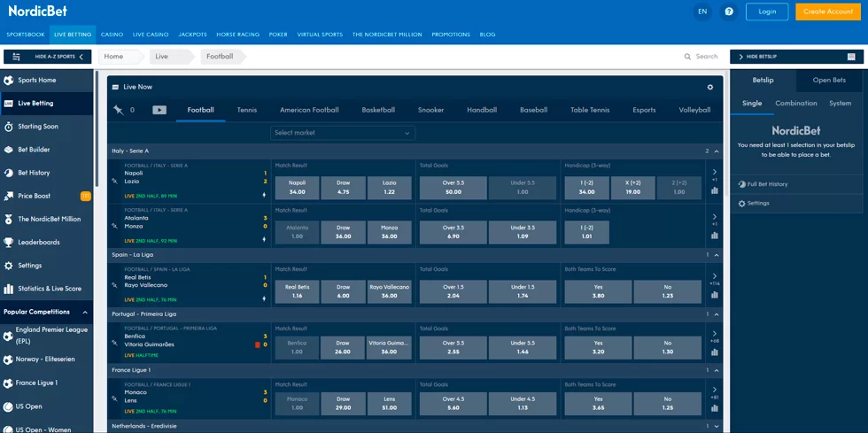The image size is (868, 433).
Task: Open more markets arrow for Napoli vs Lazio
Action: pyautogui.click(x=715, y=172)
